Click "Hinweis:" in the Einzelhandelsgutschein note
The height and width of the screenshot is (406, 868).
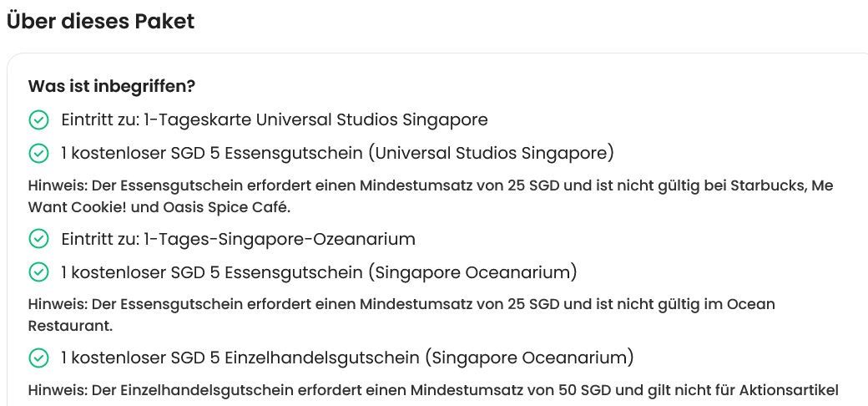click(57, 390)
